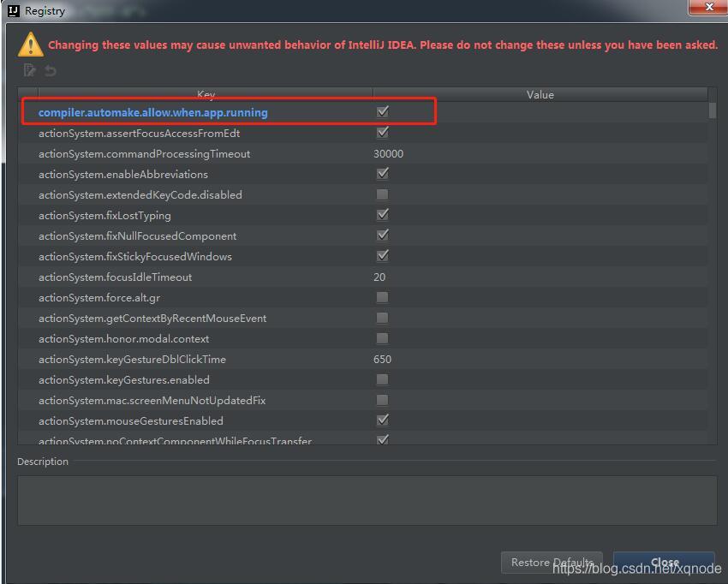The height and width of the screenshot is (584, 728).
Task: Click the Revert undo arrow icon
Action: 51,71
